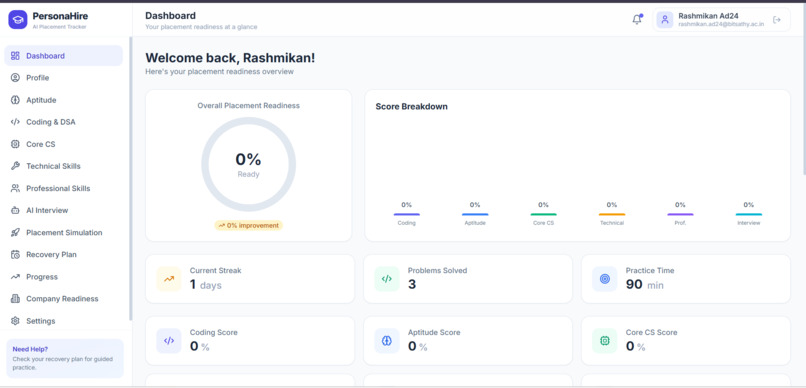Click the logout arrow icon
The width and height of the screenshot is (806, 388).
[777, 20]
